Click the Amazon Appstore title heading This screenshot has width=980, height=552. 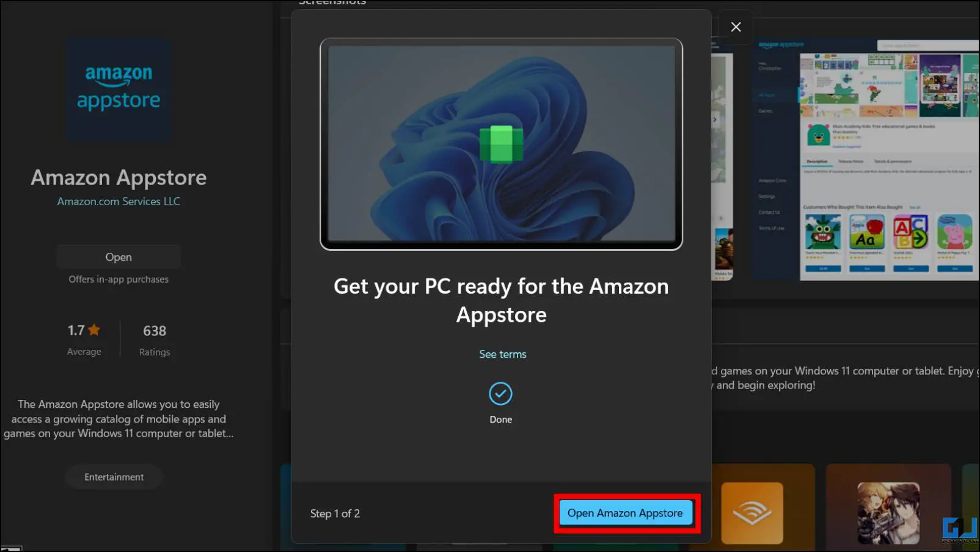point(119,178)
